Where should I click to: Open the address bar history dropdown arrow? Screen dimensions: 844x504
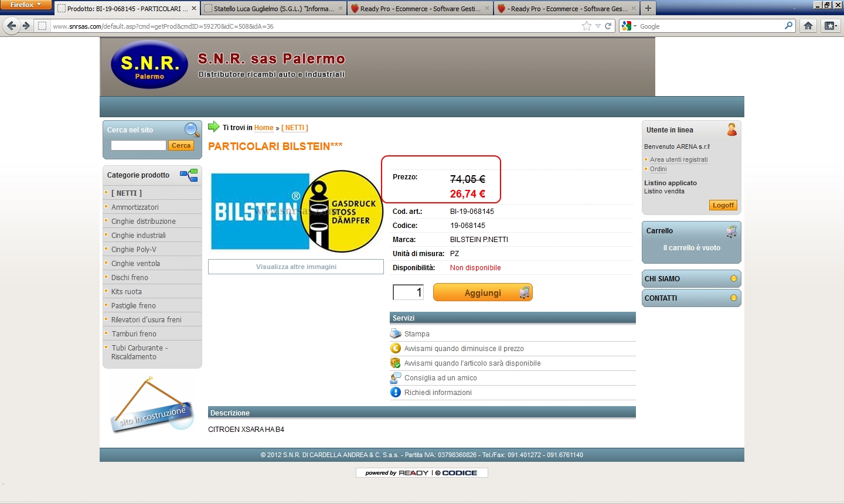[x=598, y=26]
